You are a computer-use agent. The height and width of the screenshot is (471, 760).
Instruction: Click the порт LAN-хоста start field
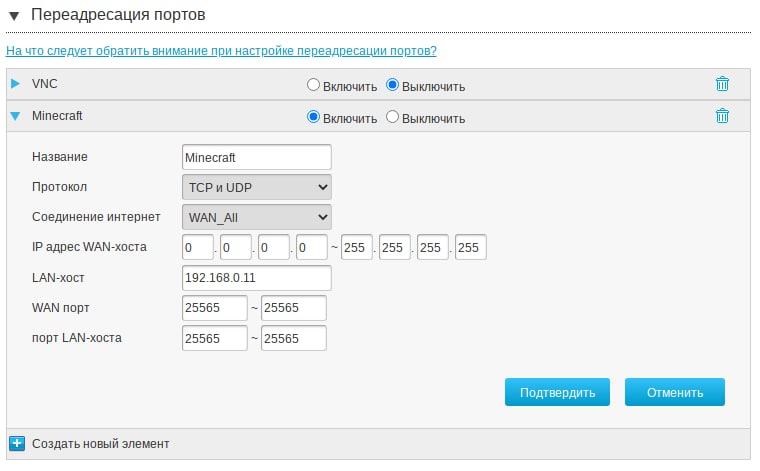pos(215,338)
